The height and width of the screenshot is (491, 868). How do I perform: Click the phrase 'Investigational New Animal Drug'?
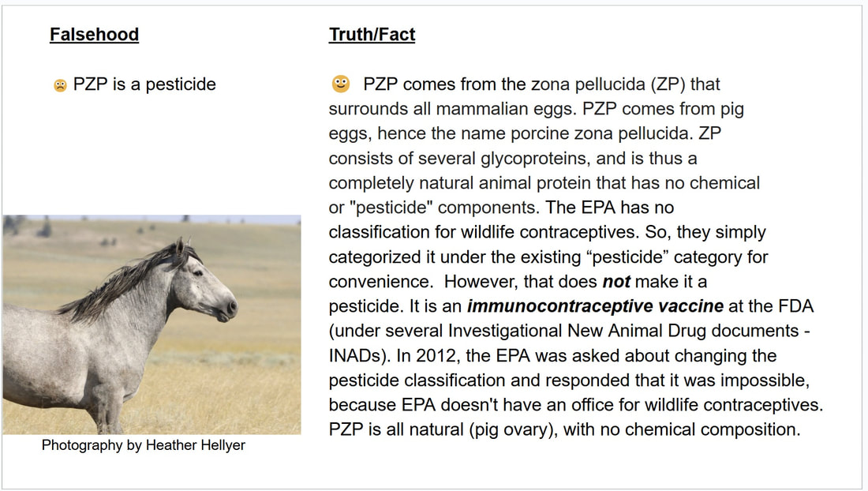pos(578,331)
